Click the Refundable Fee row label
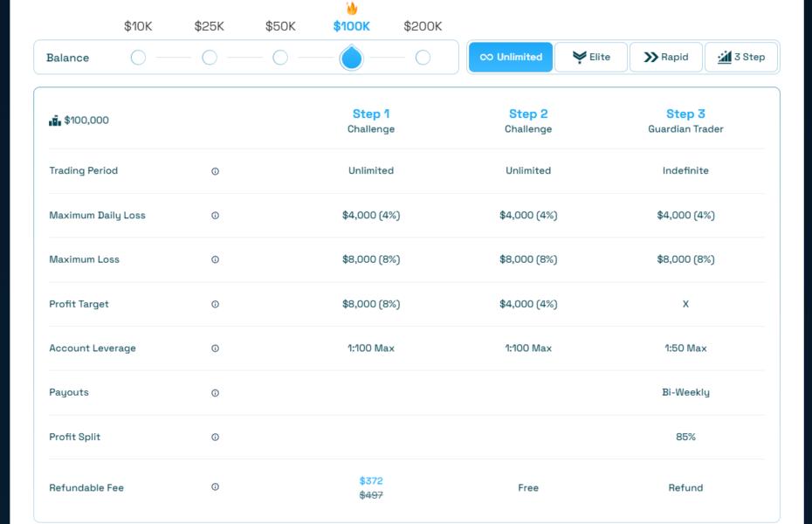This screenshot has width=812, height=524. point(86,487)
